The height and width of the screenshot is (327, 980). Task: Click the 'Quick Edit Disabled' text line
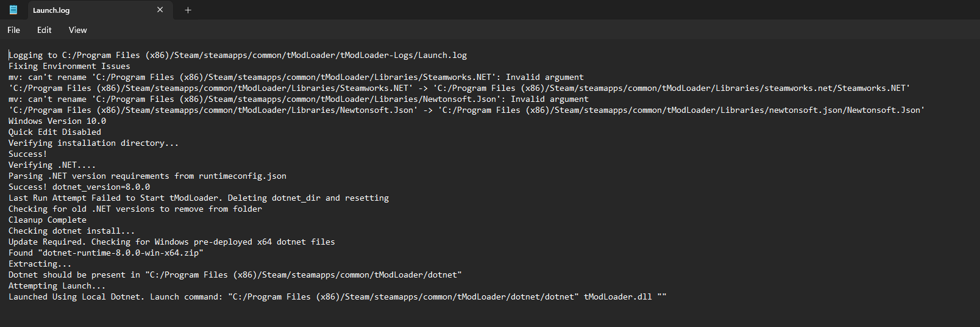click(x=55, y=132)
